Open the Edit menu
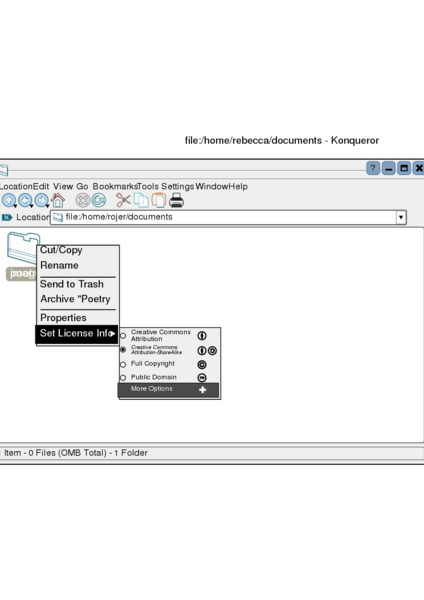 41,186
